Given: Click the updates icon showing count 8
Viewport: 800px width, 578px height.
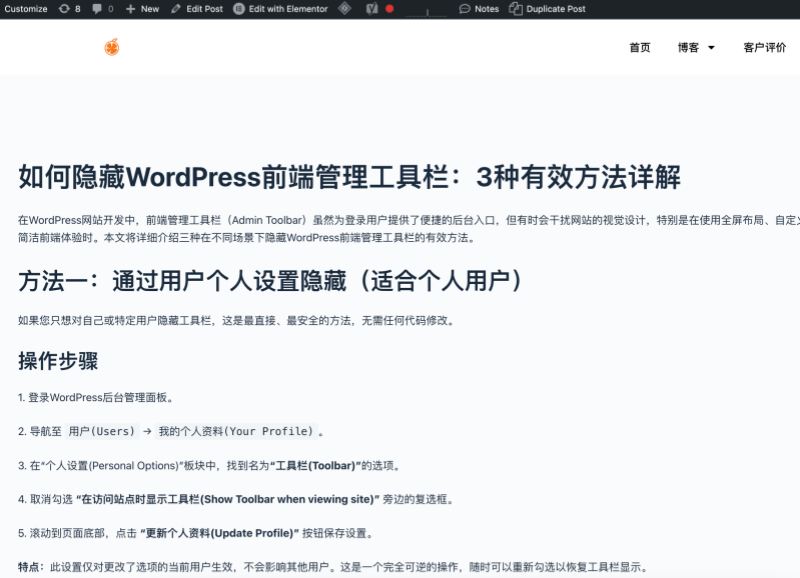Looking at the screenshot, I should click(63, 9).
